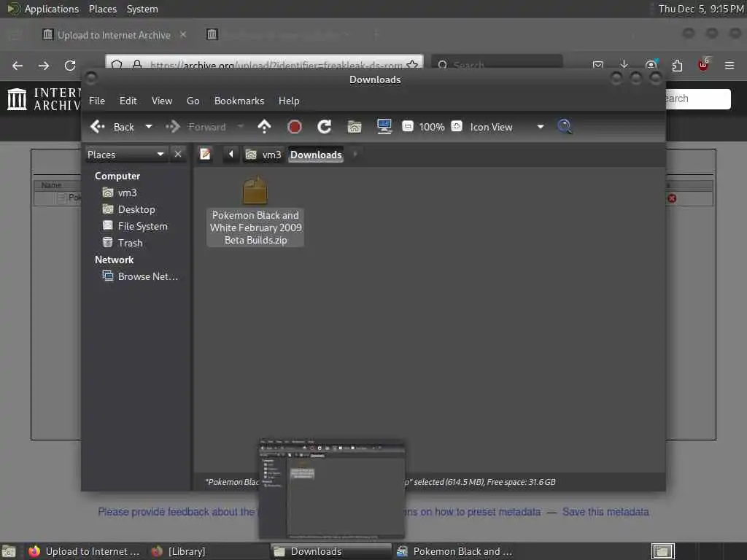Screen dimensions: 747x560
Task: Click the Firefox forward navigation arrow
Action: click(x=44, y=65)
